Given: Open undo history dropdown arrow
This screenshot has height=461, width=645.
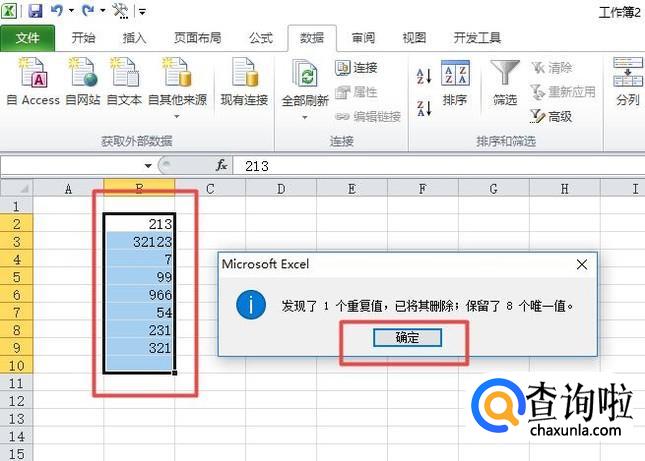Looking at the screenshot, I should click(71, 11).
